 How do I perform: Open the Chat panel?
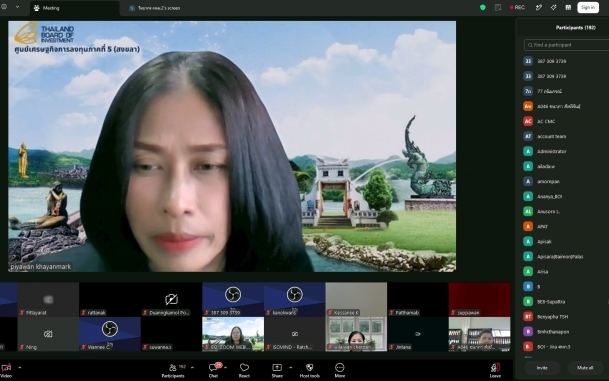[x=214, y=370]
